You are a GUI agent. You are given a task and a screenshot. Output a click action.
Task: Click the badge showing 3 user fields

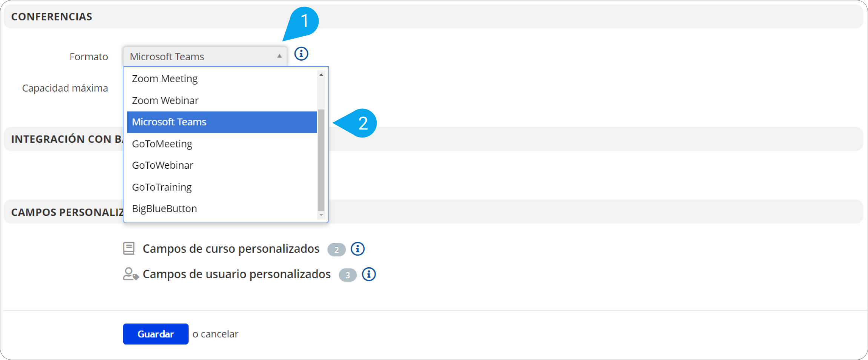(x=348, y=275)
